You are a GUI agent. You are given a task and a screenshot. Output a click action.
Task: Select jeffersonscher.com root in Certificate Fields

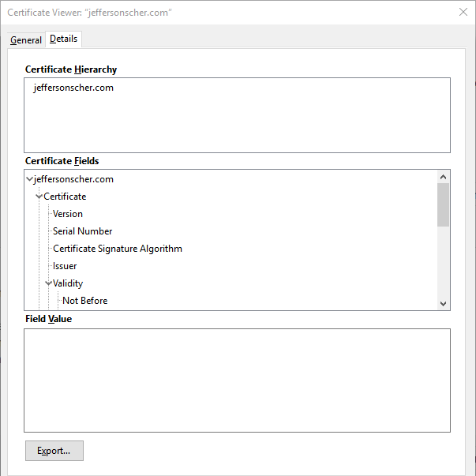[x=73, y=179]
